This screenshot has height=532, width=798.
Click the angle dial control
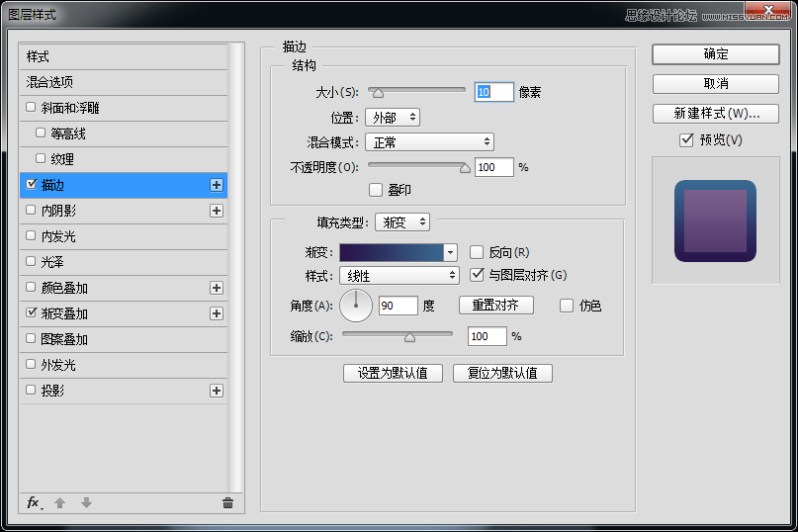pos(356,306)
